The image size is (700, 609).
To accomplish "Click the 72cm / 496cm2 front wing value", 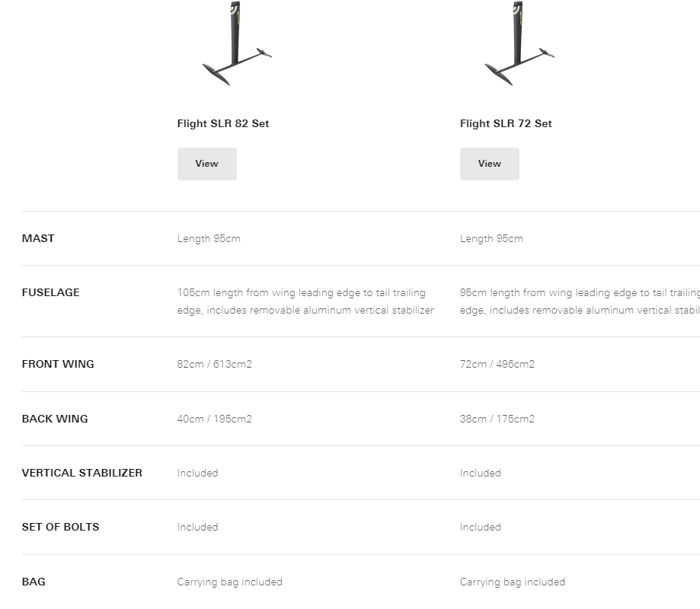I will pos(497,364).
